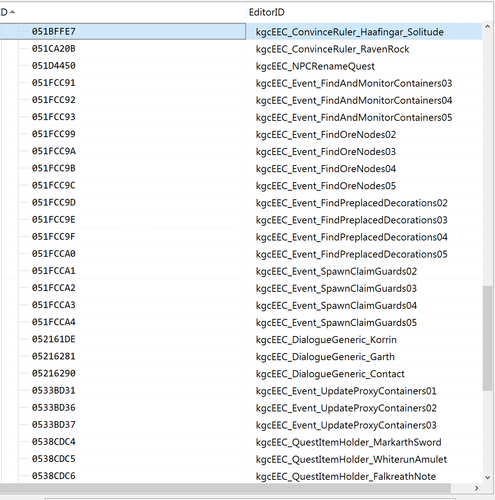This screenshot has width=495, height=500.
Task: Select kgcEEC_ConvinceRuler_RavenRock entry
Action: coord(332,49)
